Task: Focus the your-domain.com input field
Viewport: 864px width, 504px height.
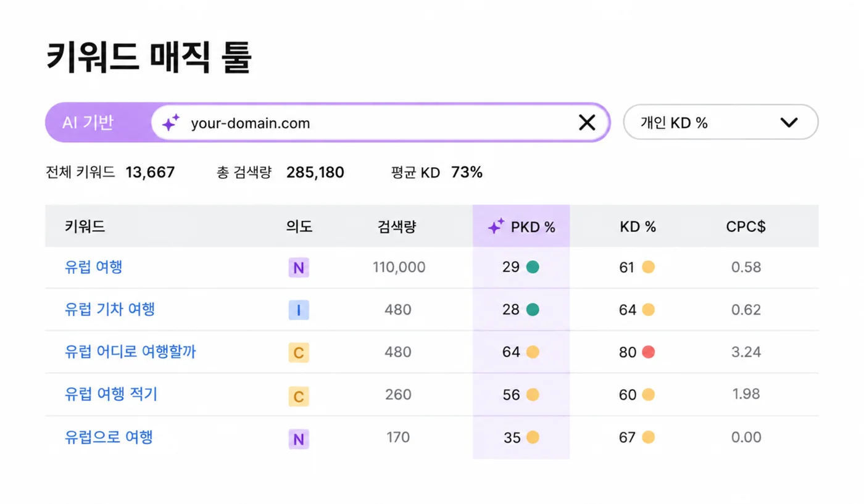Action: point(381,123)
